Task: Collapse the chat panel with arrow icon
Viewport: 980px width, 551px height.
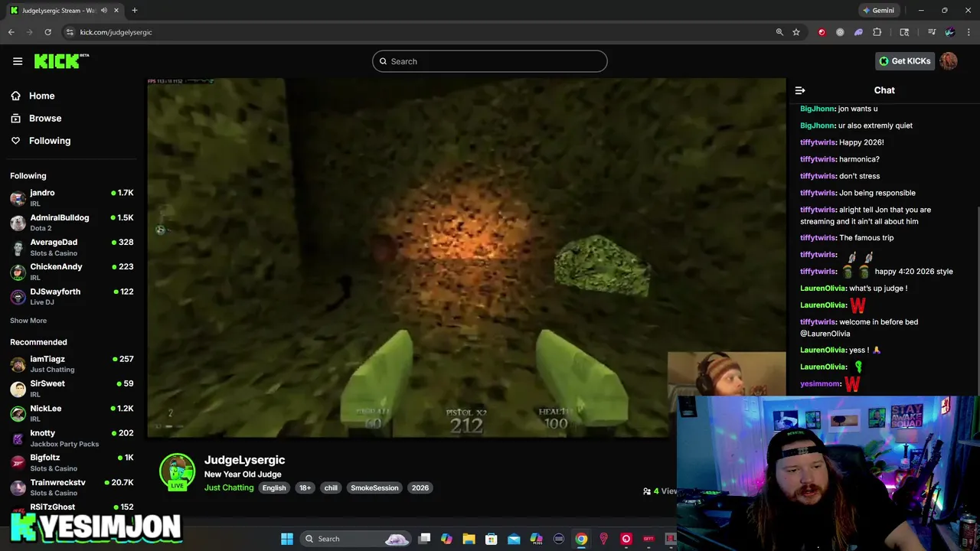Action: click(x=800, y=90)
